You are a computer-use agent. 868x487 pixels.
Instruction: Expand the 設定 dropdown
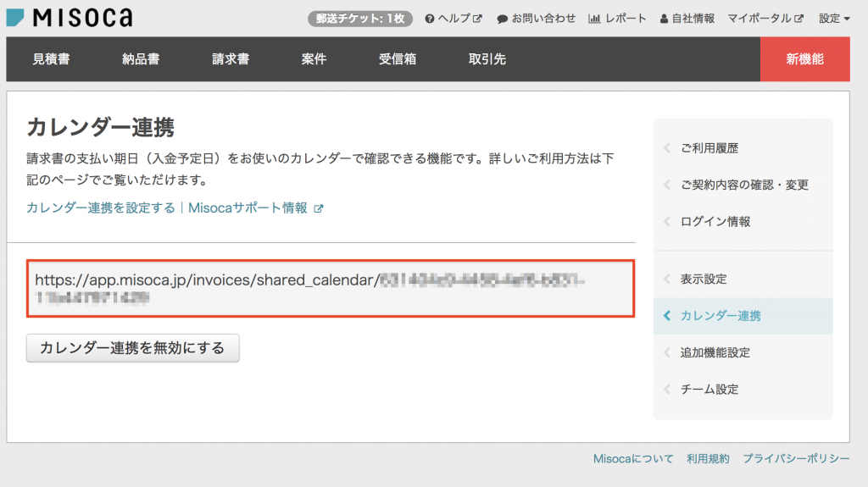click(x=834, y=19)
